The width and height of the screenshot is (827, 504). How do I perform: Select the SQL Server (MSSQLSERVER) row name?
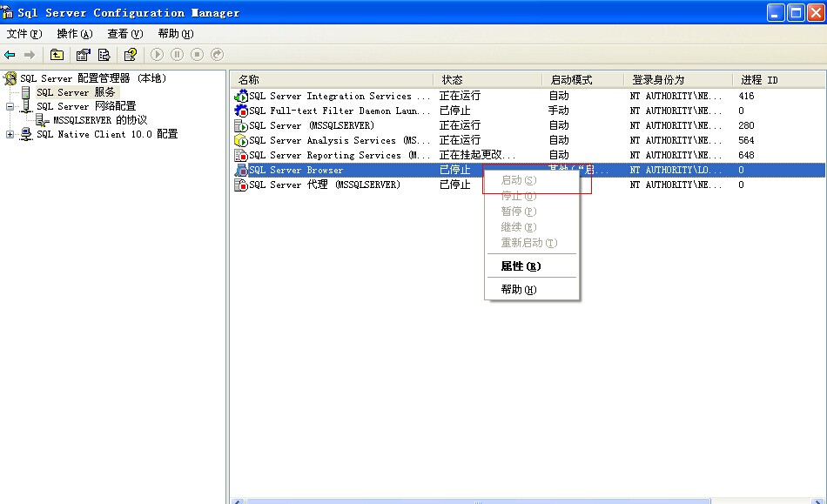coord(312,125)
